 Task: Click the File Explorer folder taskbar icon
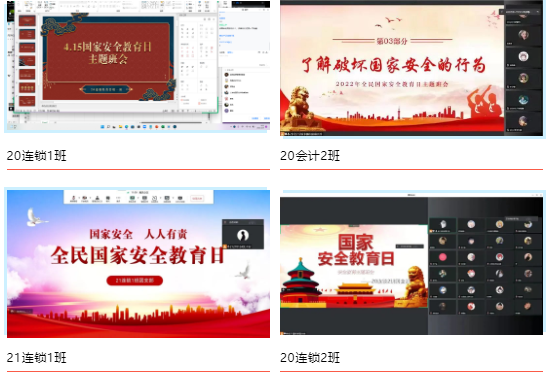click(121, 127)
